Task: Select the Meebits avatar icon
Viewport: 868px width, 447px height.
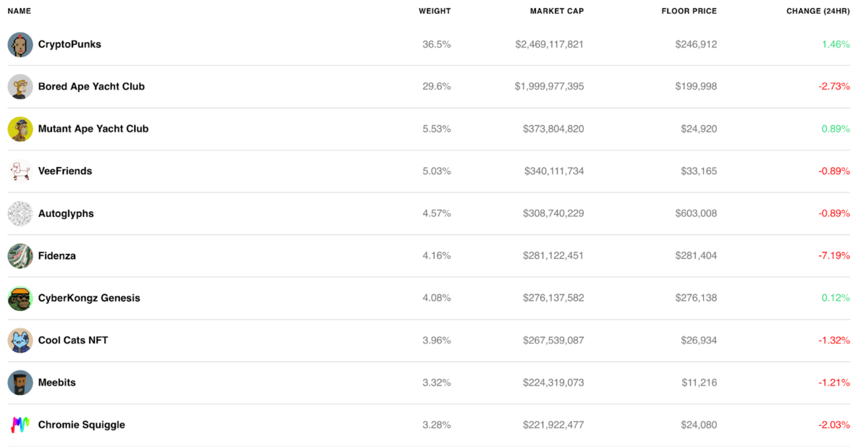Action: coord(20,383)
